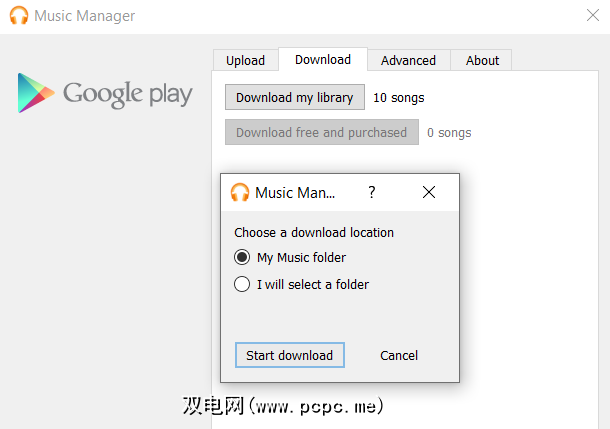Click the dialog's Music Man... title text
This screenshot has height=429, width=610.
click(x=295, y=193)
